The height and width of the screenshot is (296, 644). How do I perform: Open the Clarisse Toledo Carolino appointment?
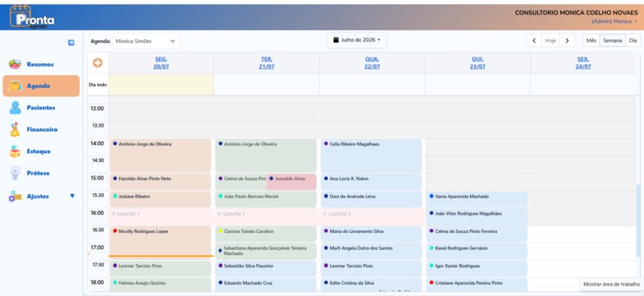[x=266, y=234]
